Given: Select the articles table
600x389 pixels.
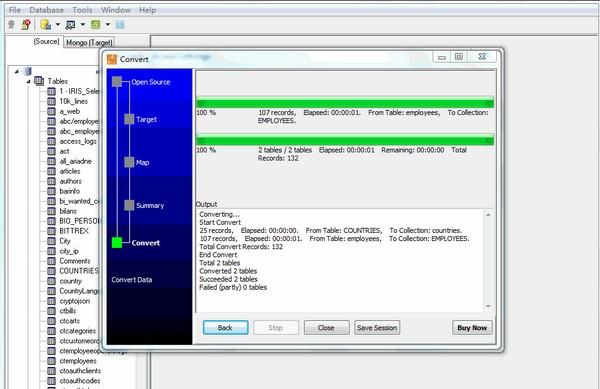Looking at the screenshot, I should (70, 171).
